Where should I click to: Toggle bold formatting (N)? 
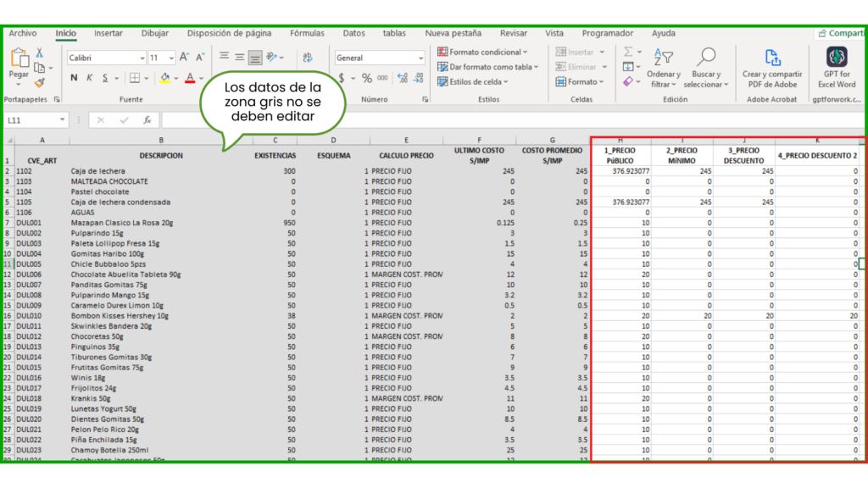pyautogui.click(x=75, y=78)
